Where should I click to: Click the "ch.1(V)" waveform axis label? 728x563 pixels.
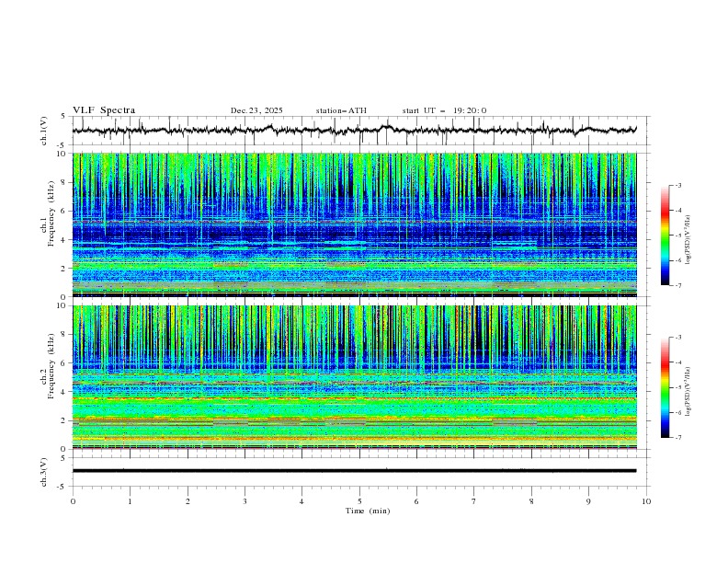(x=44, y=131)
